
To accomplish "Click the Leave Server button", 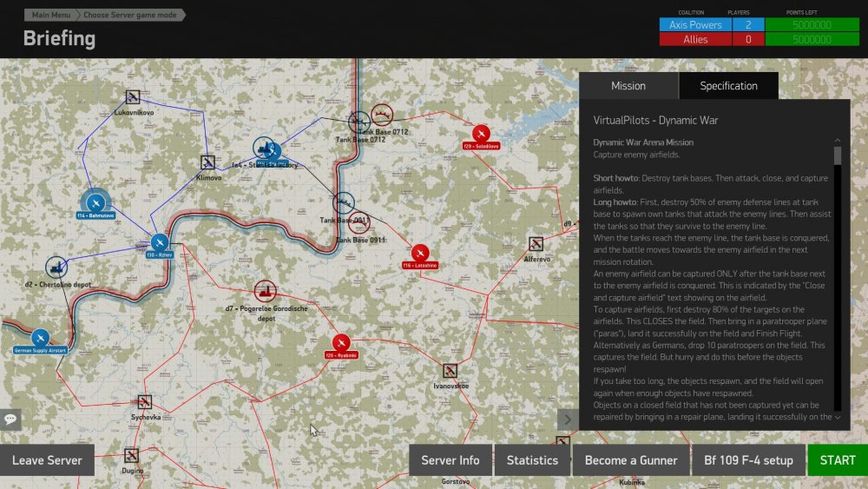I will (x=47, y=460).
